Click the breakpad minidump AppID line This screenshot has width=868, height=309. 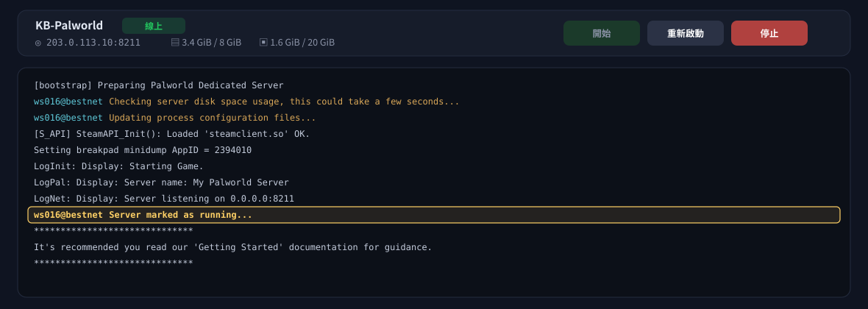[x=143, y=150]
